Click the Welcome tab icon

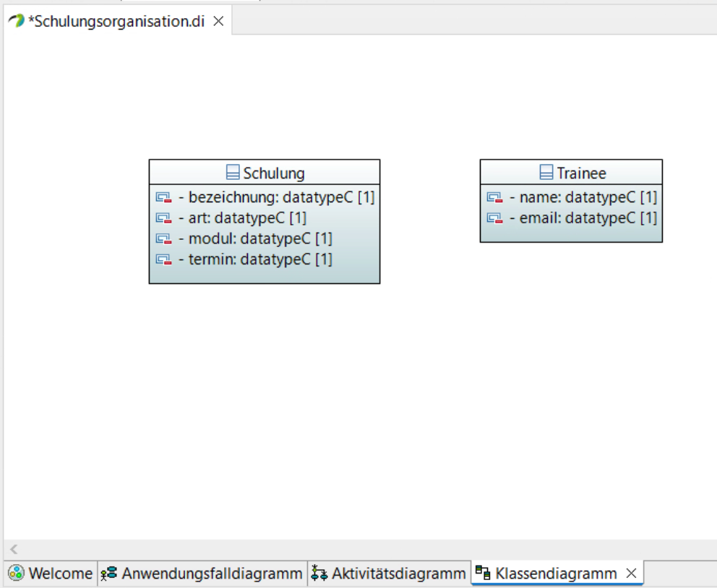click(17, 573)
